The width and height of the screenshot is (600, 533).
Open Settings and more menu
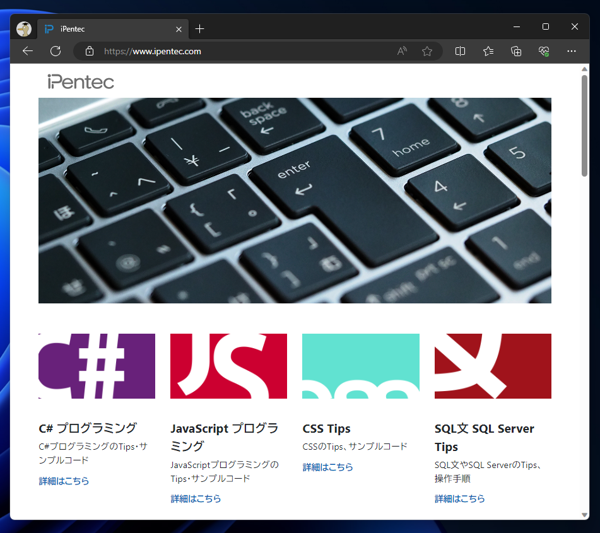tap(572, 51)
